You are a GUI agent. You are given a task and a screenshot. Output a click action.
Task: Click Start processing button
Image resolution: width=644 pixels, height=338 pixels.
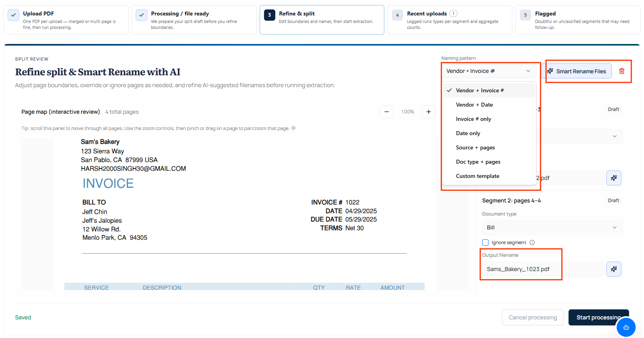[x=598, y=317]
